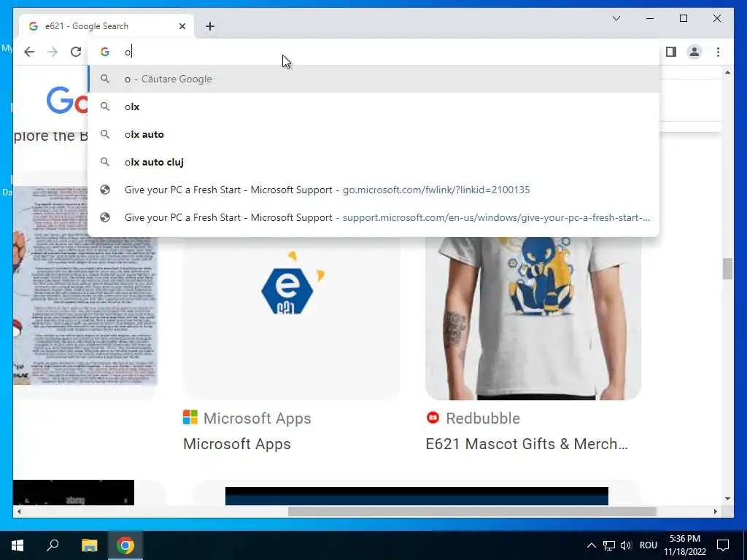Click the horizontal scrollbar thumb

pyautogui.click(x=472, y=511)
